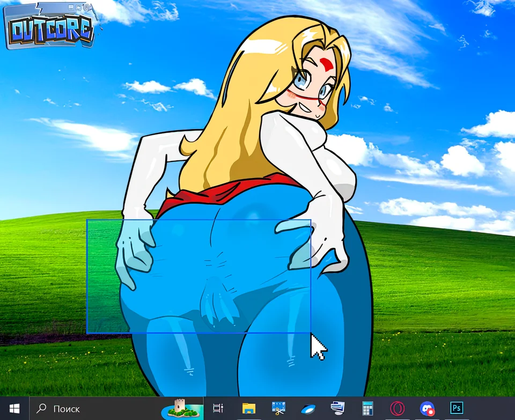The height and width of the screenshot is (420, 515).
Task: Open the Snipping tool with scissors icon
Action: click(x=278, y=409)
